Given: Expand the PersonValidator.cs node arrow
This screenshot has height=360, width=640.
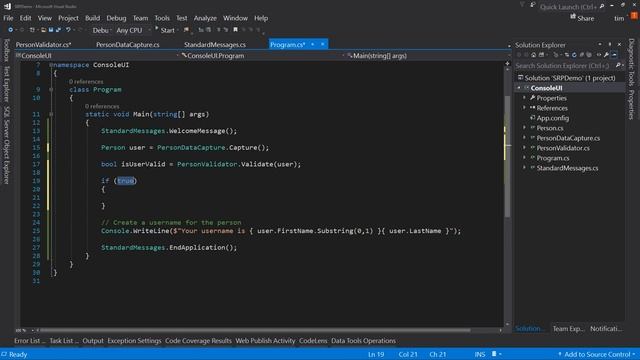Looking at the screenshot, I should (524, 148).
